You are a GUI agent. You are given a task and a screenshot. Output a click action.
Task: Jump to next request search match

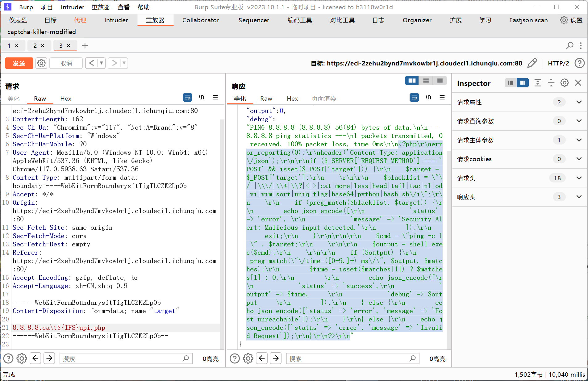tap(49, 358)
